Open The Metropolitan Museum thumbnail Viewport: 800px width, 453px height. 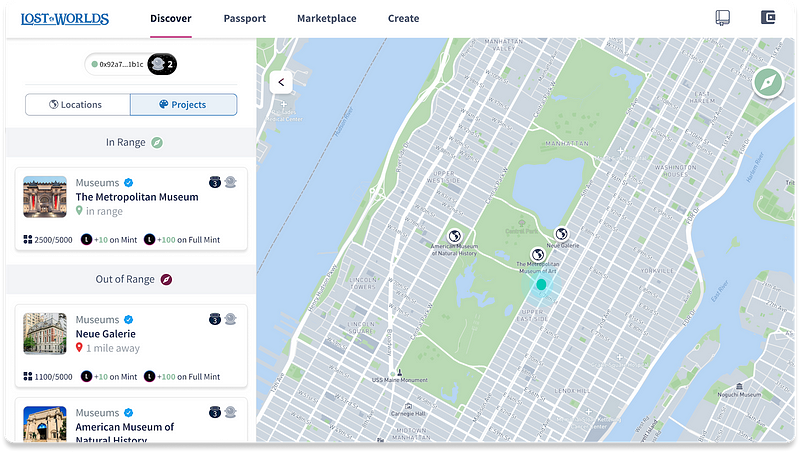point(45,197)
